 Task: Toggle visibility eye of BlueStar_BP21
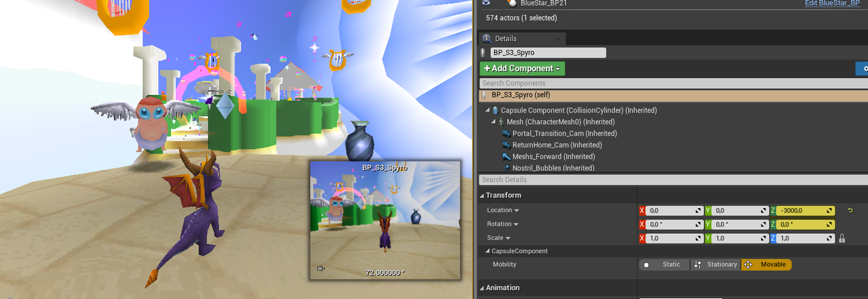tap(486, 3)
